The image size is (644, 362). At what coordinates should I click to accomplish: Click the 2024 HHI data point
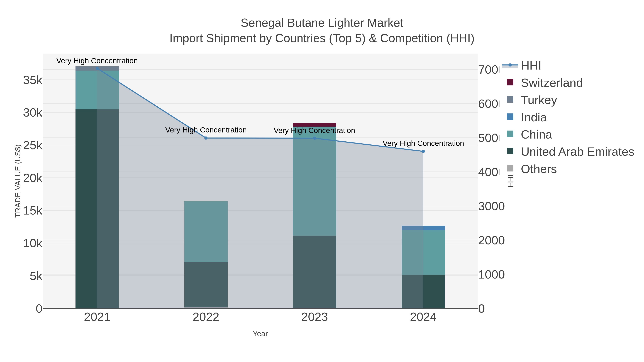tap(423, 151)
